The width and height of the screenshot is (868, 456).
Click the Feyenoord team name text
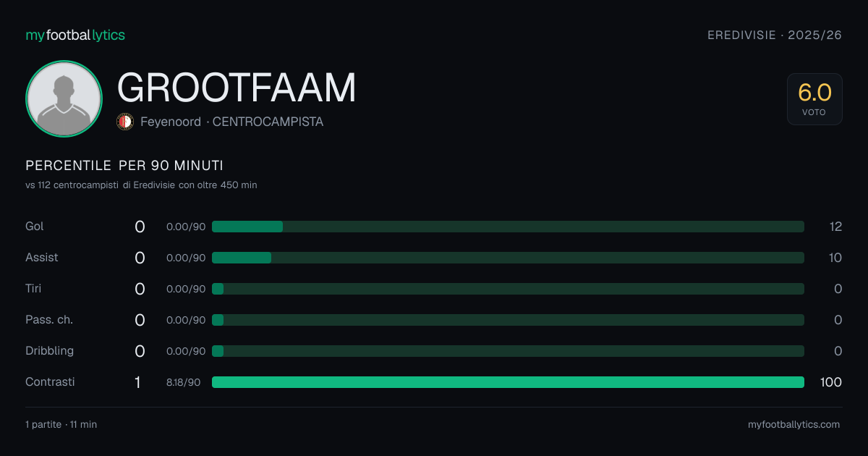pyautogui.click(x=171, y=122)
